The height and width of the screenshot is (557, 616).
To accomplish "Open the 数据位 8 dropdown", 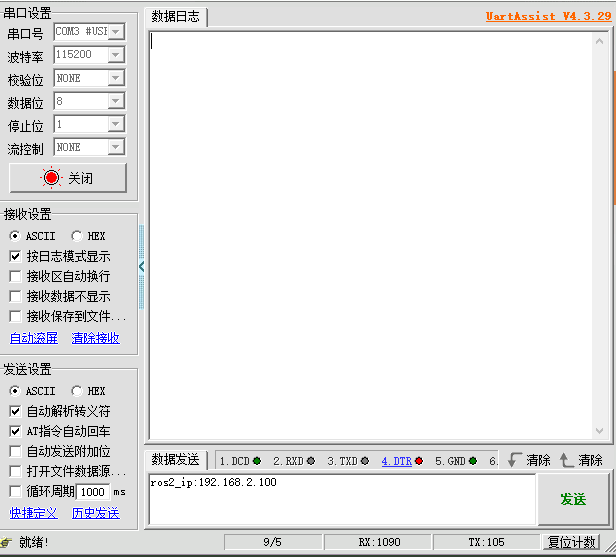I will [116, 101].
